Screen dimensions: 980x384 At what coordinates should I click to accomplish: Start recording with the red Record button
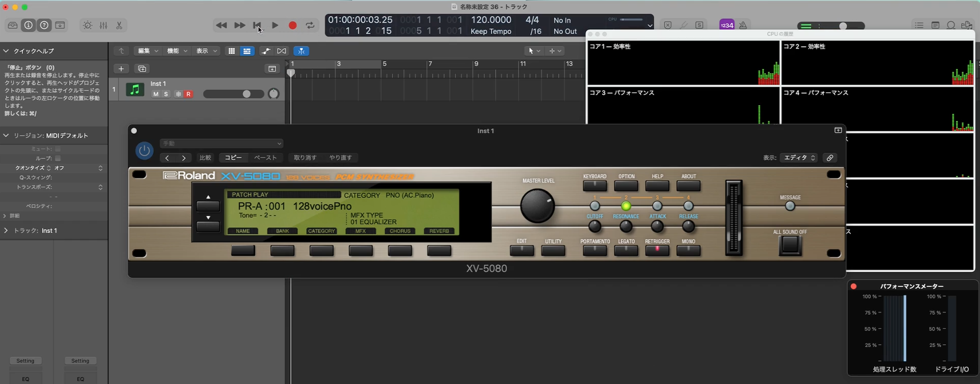(x=293, y=25)
